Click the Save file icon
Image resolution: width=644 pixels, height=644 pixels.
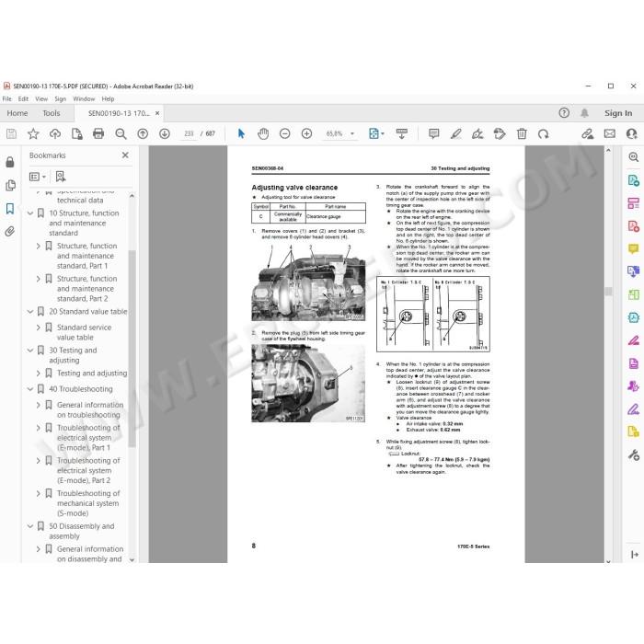tap(11, 133)
